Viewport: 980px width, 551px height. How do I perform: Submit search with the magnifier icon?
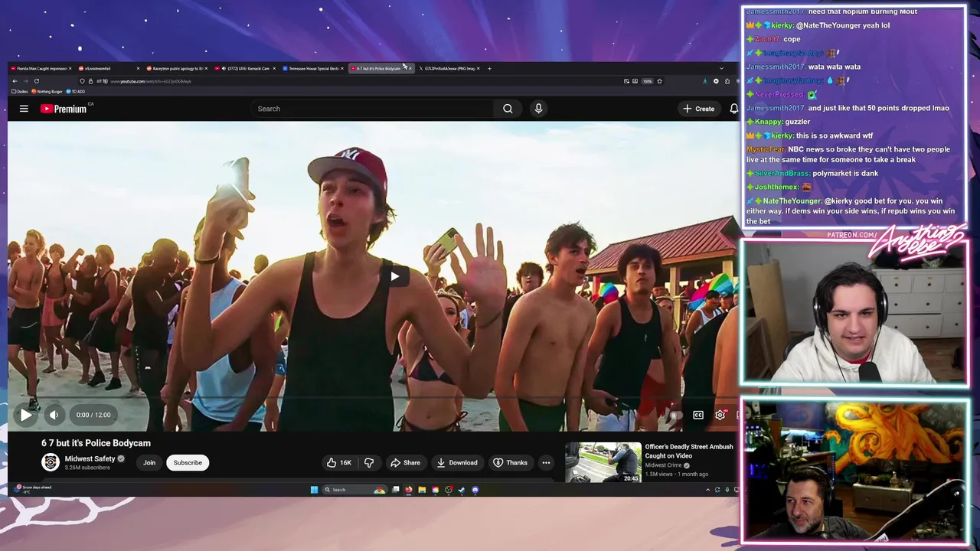(x=508, y=109)
